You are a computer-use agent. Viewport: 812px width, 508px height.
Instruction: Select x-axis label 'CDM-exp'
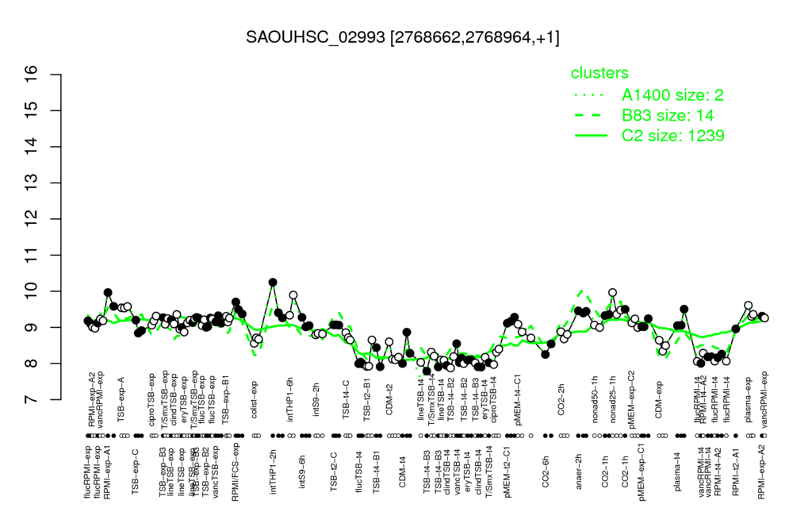(659, 401)
